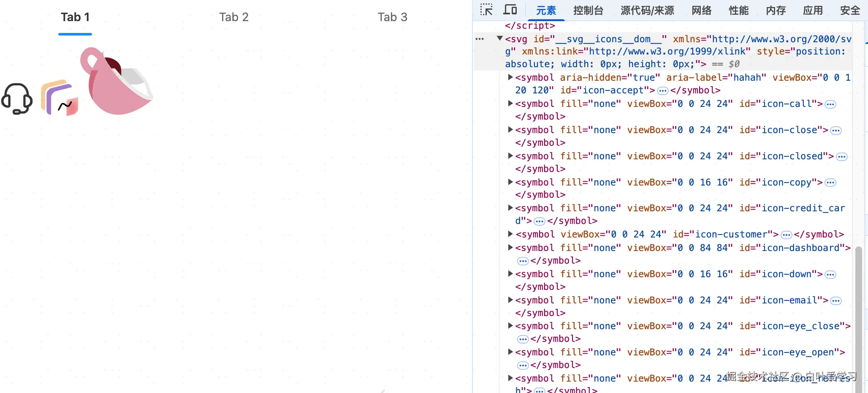868x393 pixels.
Task: Switch to Tab 3 on the page
Action: click(392, 17)
